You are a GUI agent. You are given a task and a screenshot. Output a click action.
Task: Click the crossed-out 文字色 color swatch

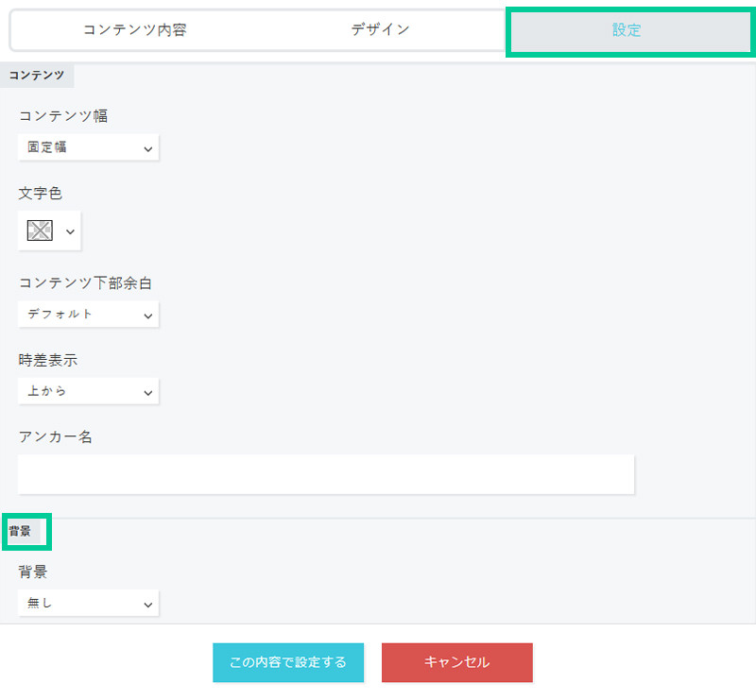tap(40, 230)
